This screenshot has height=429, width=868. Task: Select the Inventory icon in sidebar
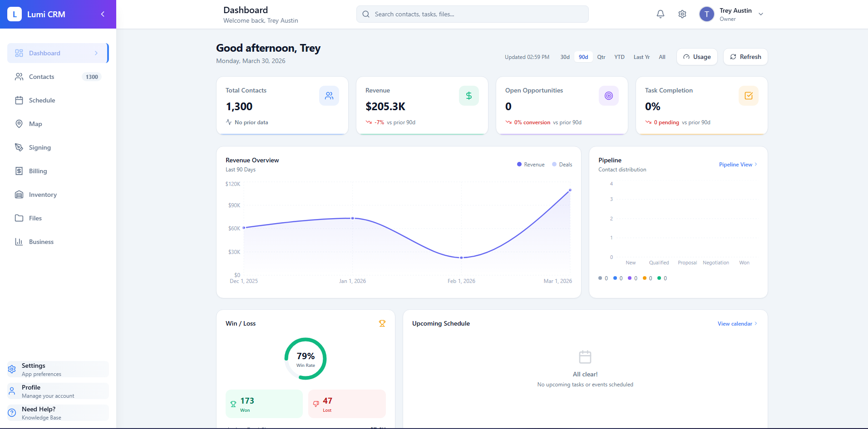[x=19, y=195]
